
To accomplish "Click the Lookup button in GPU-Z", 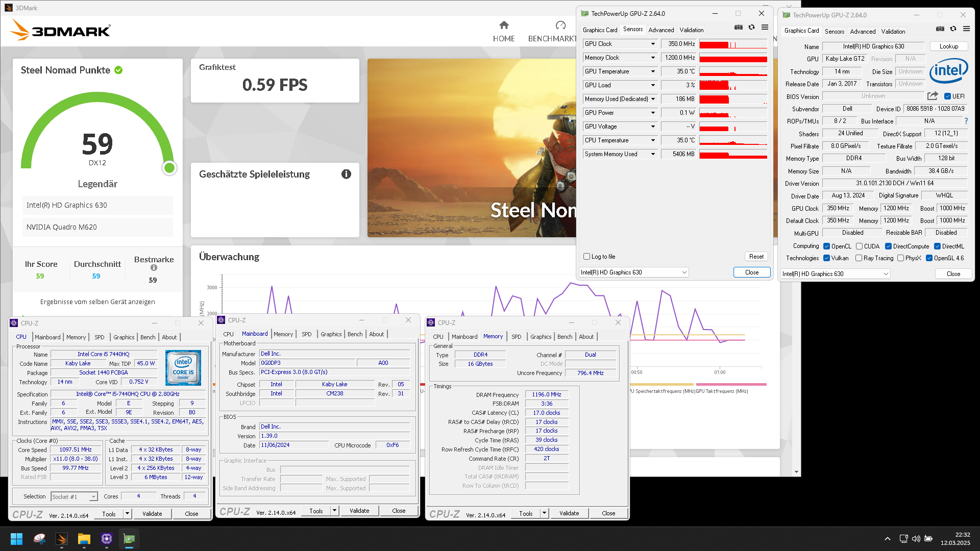I will click(x=948, y=46).
